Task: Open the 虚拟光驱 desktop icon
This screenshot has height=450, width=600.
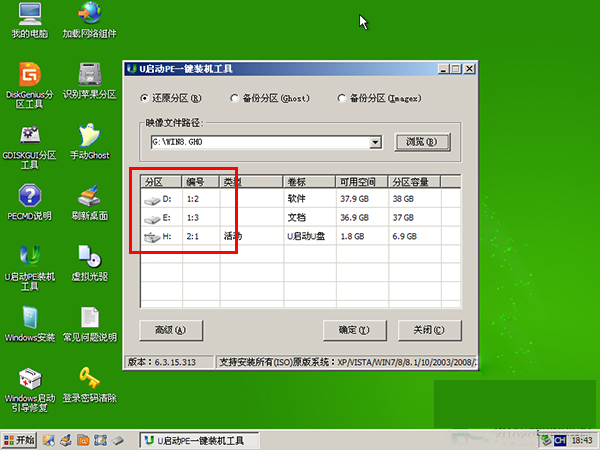Action: (90, 263)
